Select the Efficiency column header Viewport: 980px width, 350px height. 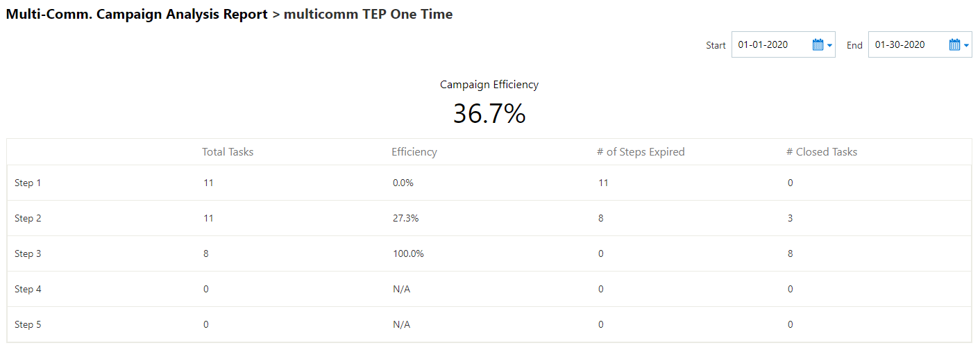pos(414,151)
